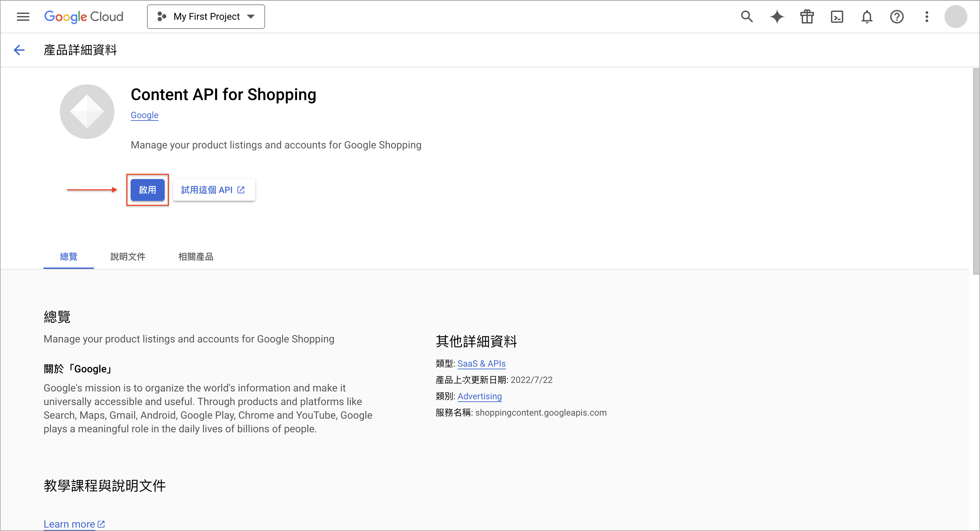980x531 pixels.
Task: Expand the My First Project selector
Action: [206, 17]
